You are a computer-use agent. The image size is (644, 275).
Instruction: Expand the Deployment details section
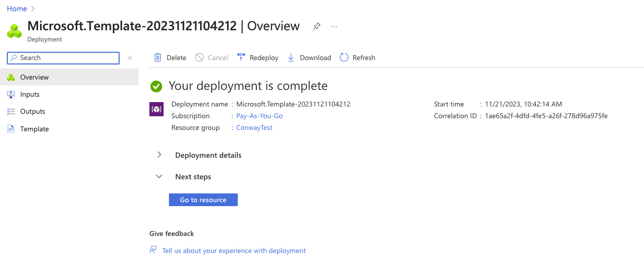click(x=159, y=155)
